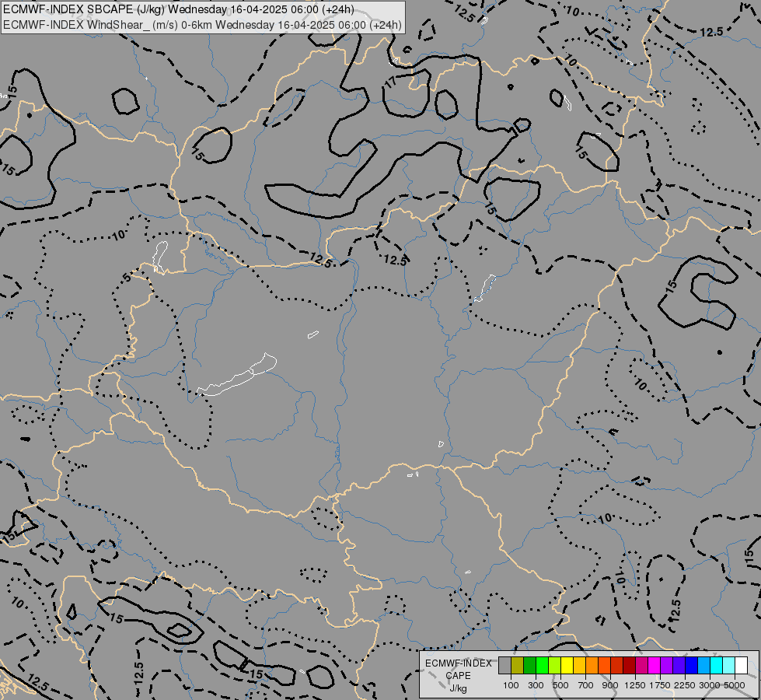This screenshot has width=761, height=700.
Task: Pick the golden amber legend swatch
Action: (579, 666)
